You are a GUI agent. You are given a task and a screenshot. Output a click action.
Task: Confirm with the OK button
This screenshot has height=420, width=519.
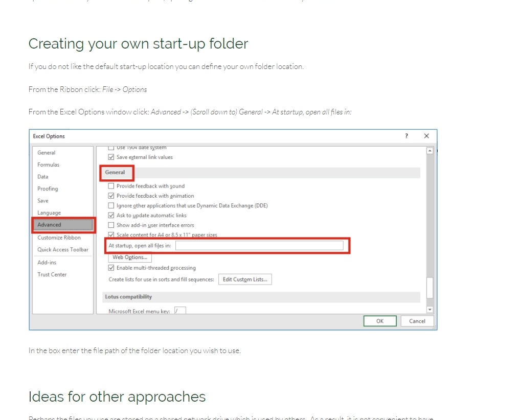(380, 321)
